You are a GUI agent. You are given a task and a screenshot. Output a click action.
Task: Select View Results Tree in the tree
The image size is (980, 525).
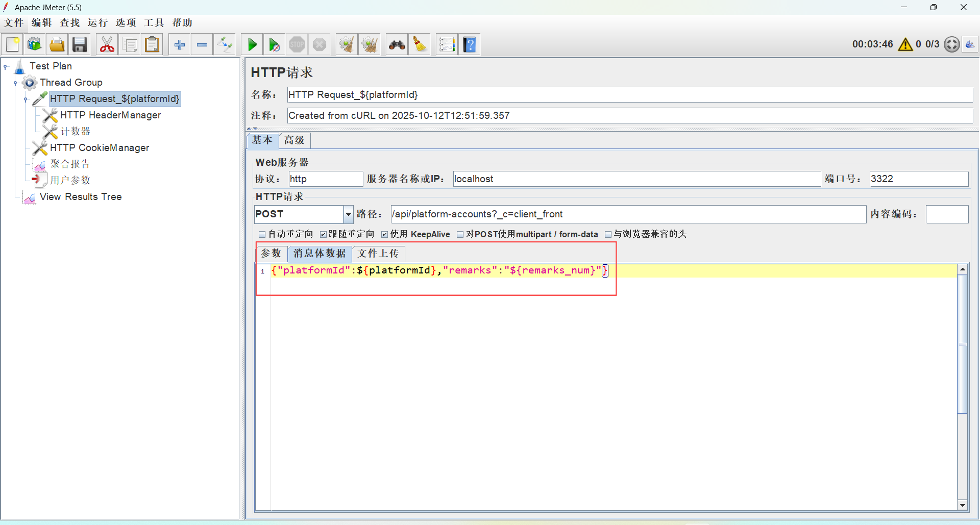point(81,197)
